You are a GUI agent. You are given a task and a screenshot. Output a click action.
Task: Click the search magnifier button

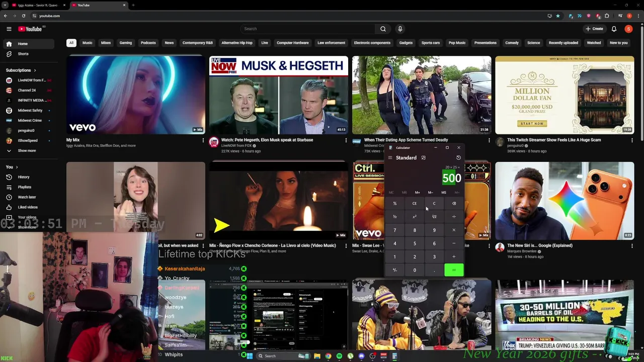tap(383, 29)
